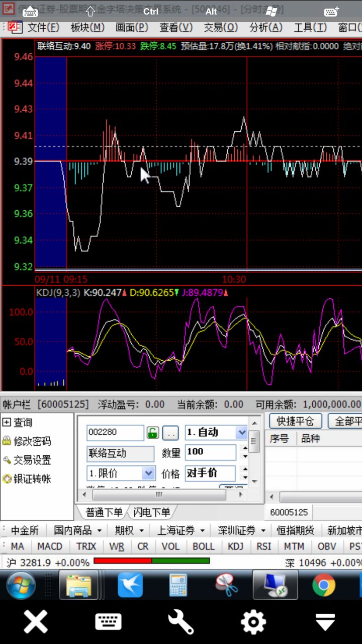Click the 品种 column header

[310, 439]
